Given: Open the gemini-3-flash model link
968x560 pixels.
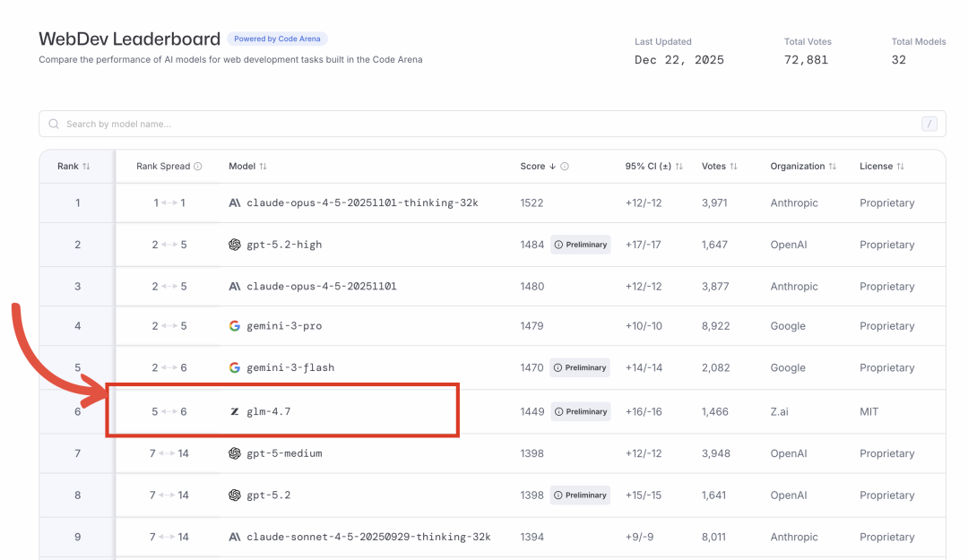Looking at the screenshot, I should (x=290, y=367).
